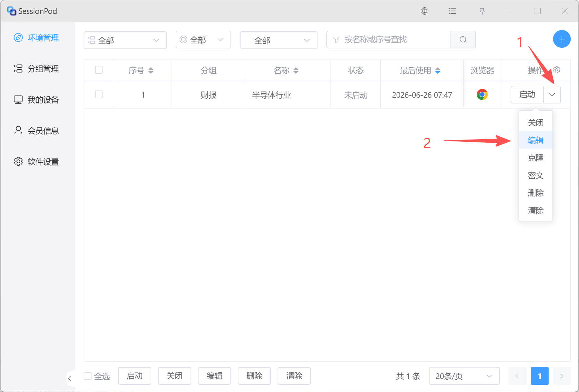The width and height of the screenshot is (579, 392).
Task: Click the 启动 button in row 1
Action: point(527,95)
